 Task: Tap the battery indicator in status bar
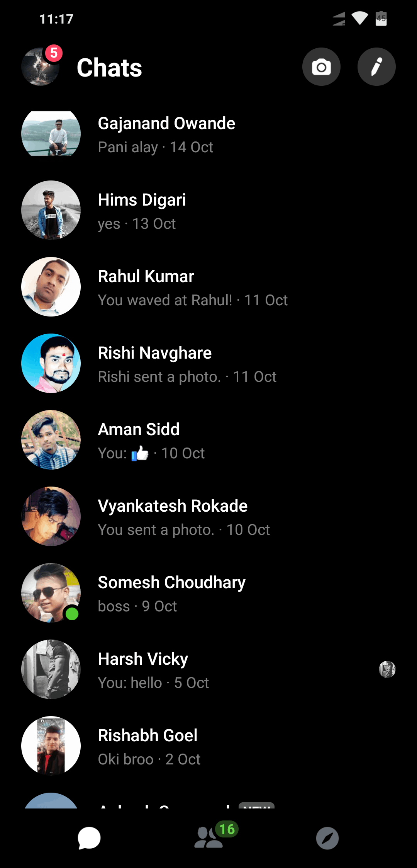[x=381, y=18]
